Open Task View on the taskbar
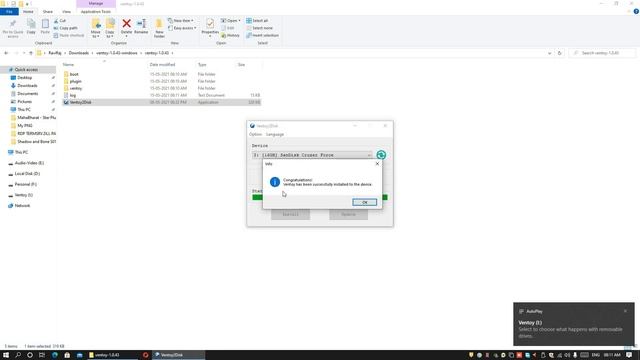 click(42, 355)
